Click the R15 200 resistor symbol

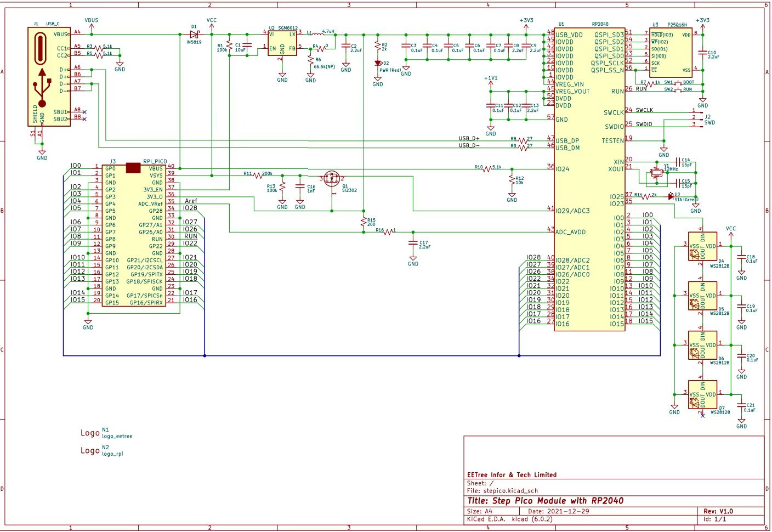click(x=364, y=222)
